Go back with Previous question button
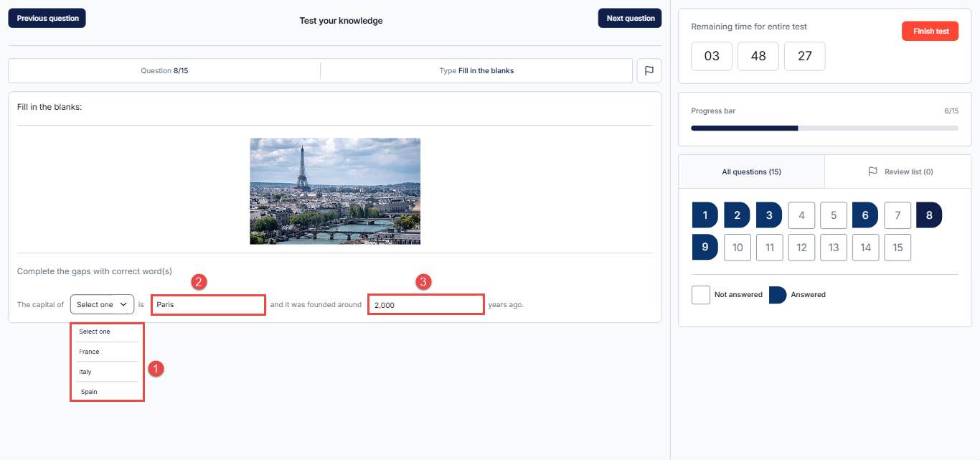980x460 pixels. [x=47, y=18]
